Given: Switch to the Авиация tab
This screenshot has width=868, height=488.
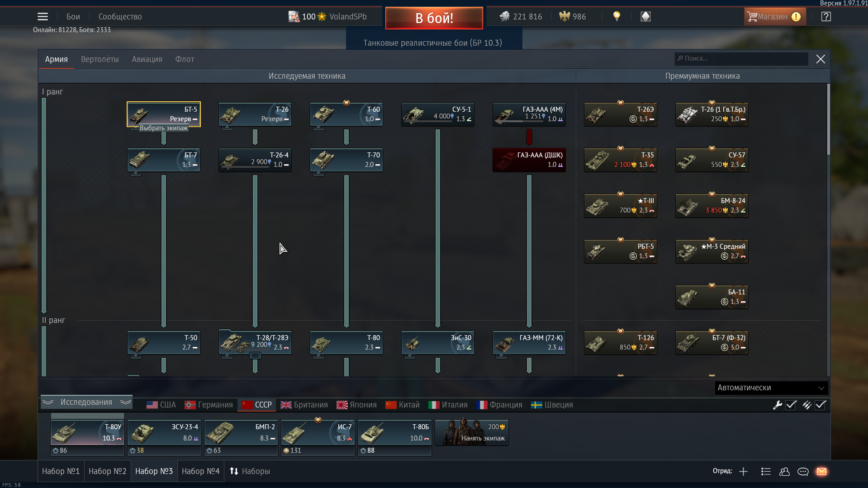Looking at the screenshot, I should (147, 59).
